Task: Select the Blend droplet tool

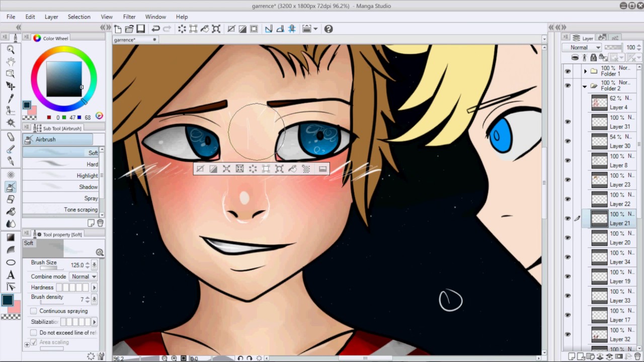Action: [11, 224]
